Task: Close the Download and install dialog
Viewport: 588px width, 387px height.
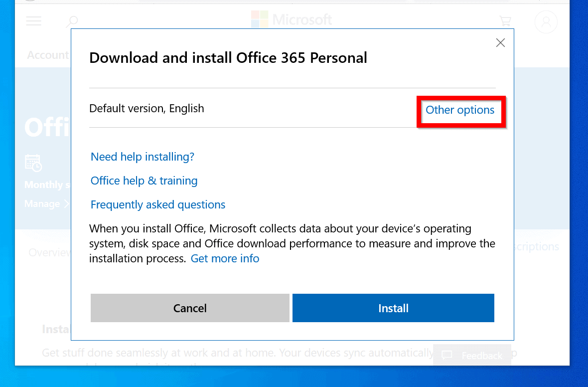Action: pyautogui.click(x=500, y=43)
